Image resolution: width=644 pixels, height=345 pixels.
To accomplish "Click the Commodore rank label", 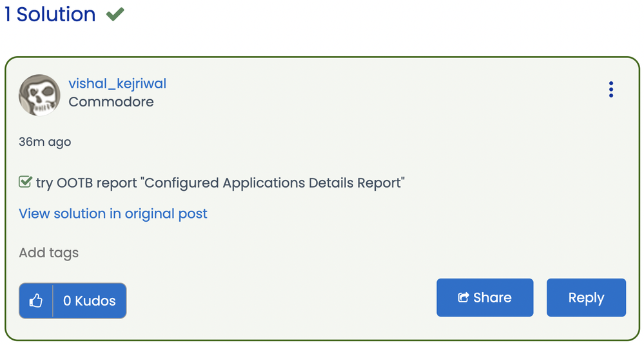I will [111, 102].
